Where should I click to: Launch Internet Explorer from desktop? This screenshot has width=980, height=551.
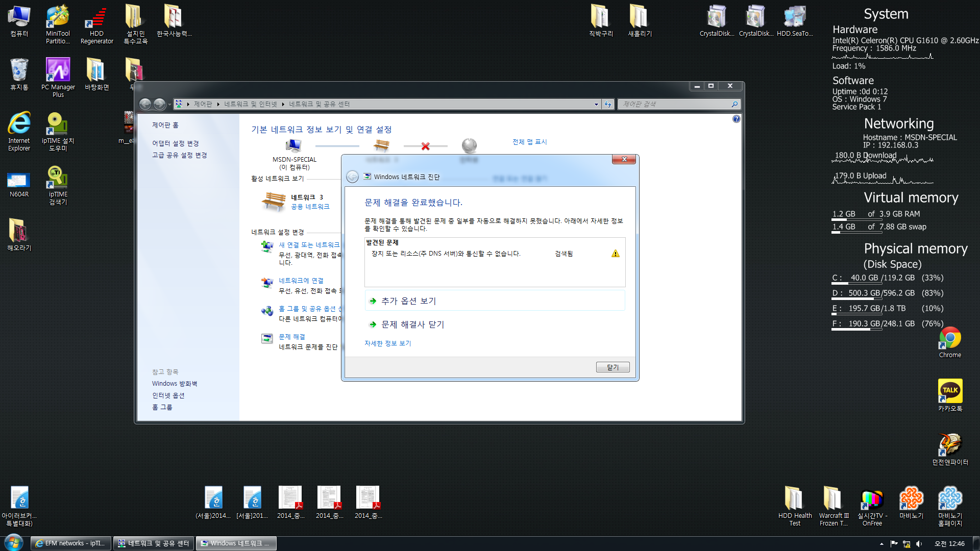click(19, 131)
